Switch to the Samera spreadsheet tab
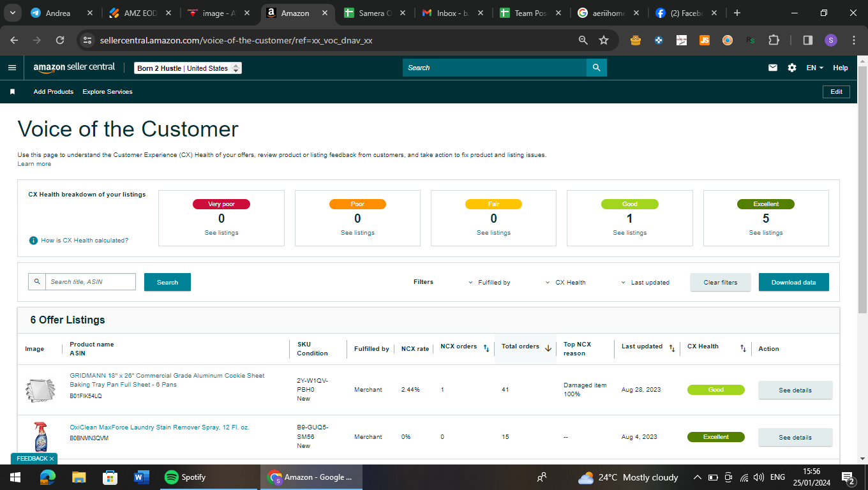 click(377, 13)
